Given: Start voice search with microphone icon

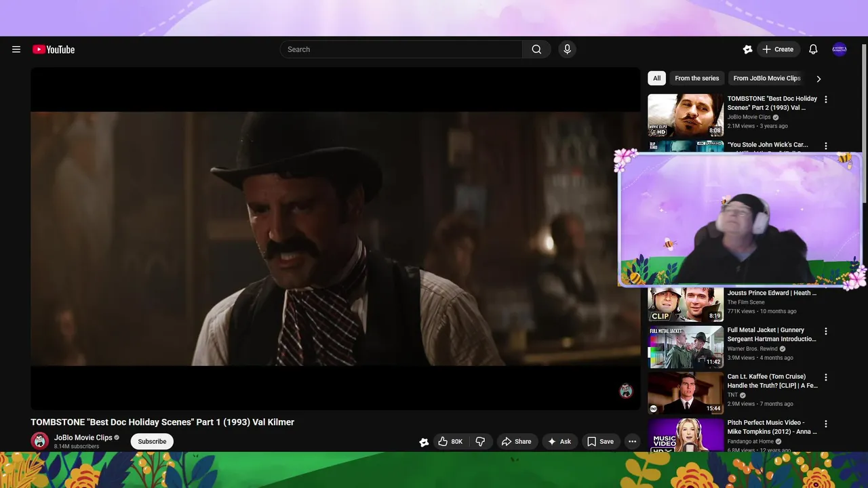Looking at the screenshot, I should click(568, 49).
